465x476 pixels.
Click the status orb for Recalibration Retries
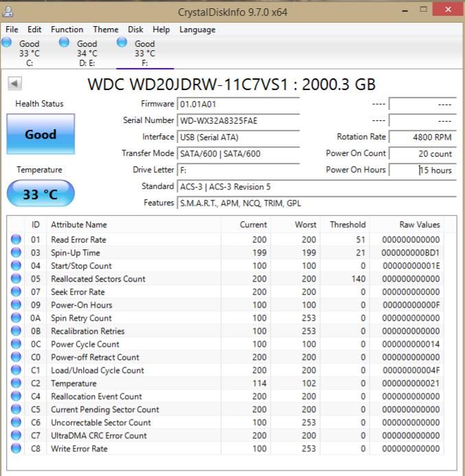pyautogui.click(x=16, y=330)
